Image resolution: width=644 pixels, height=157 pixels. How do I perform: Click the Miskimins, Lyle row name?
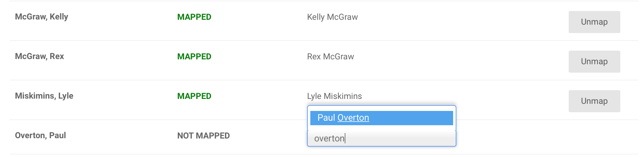[x=44, y=96]
